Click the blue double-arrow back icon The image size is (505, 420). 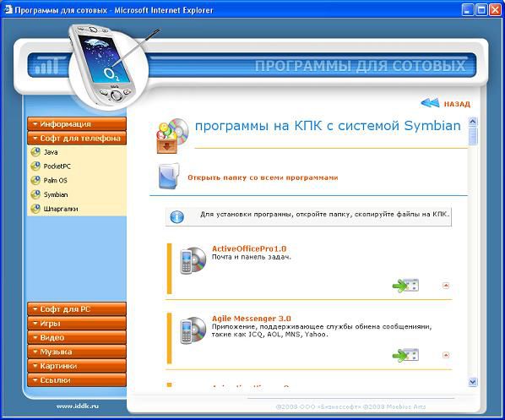[x=430, y=103]
